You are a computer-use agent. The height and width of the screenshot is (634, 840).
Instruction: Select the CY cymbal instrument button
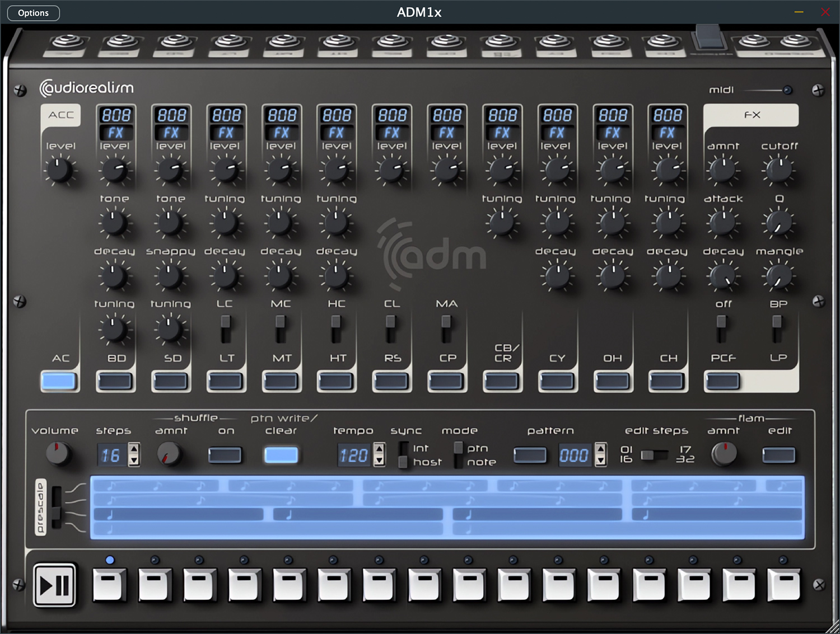(557, 382)
